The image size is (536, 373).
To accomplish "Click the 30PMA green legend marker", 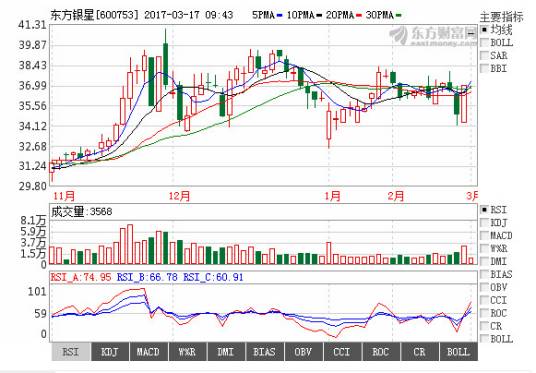I will point(399,15).
